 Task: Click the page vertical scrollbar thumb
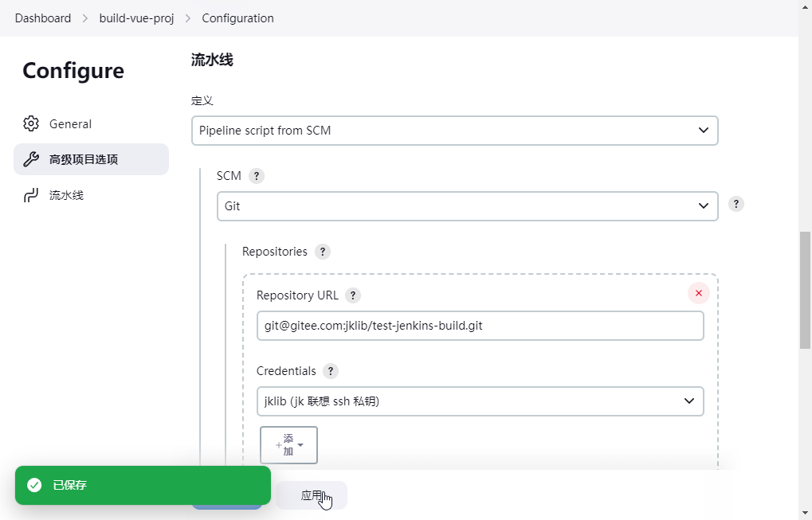pos(805,290)
